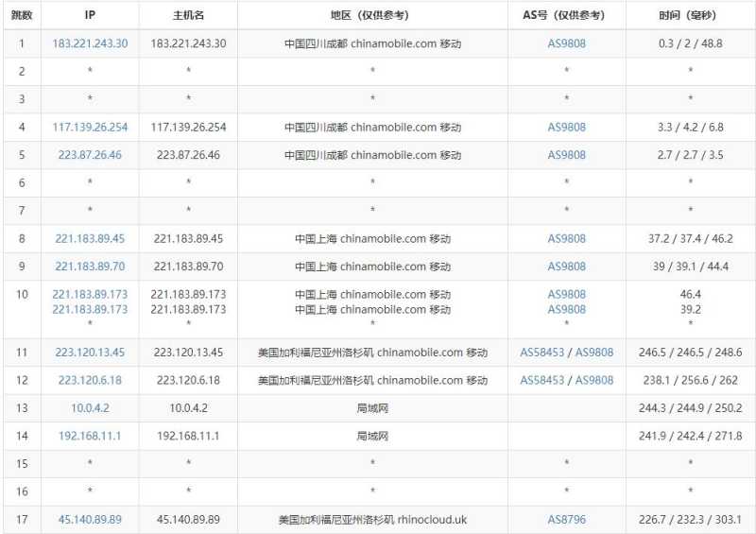Open AS9808 link in hop 8 row

click(x=566, y=239)
